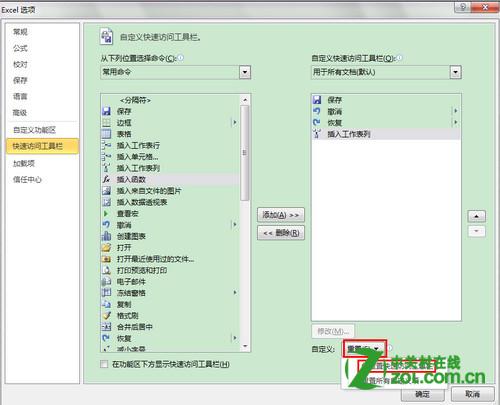The height and width of the screenshot is (405, 500).
Task: Click the 取消 button
Action: point(472,394)
